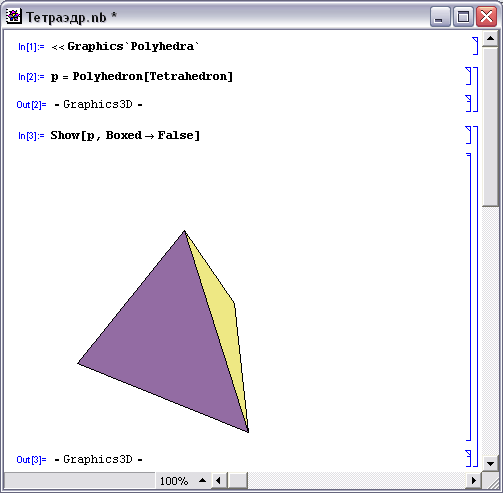The image size is (503, 493).
Task: Select the graphics cell bracket beside the tetrahedron
Action: click(x=469, y=297)
